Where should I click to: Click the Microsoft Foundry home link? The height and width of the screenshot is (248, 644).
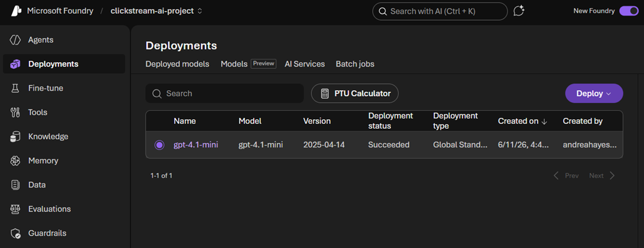(x=60, y=11)
